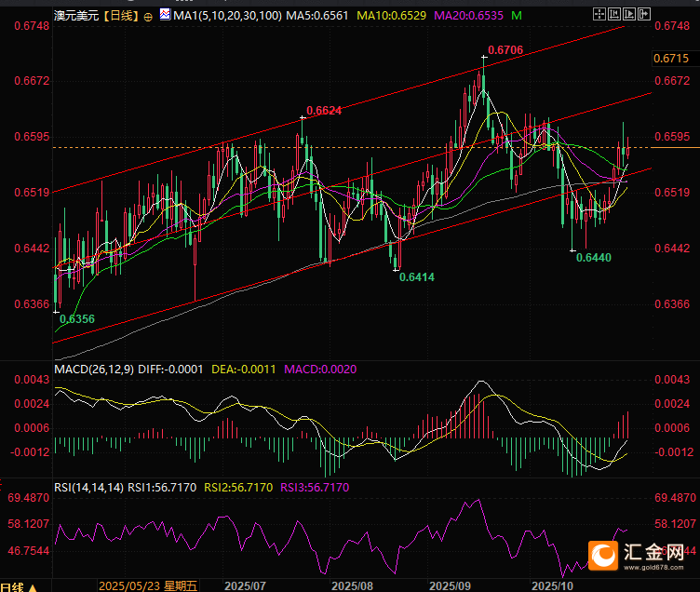Open MA1(5,10,20,30,100) indicator settings
The width and height of the screenshot is (700, 592).
coord(220,17)
